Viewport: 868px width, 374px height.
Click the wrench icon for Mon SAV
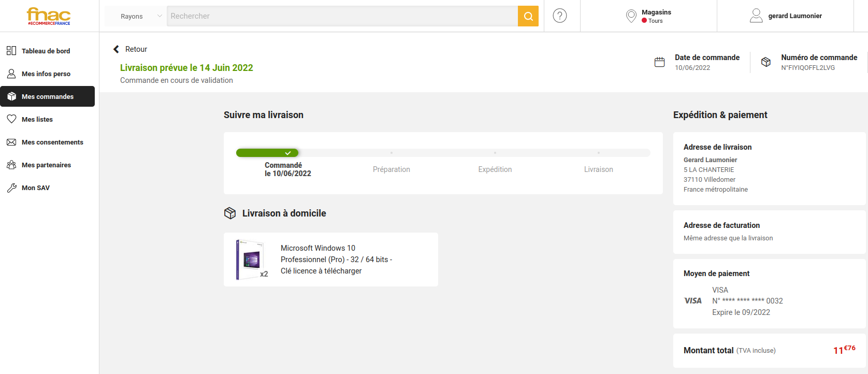pyautogui.click(x=11, y=188)
